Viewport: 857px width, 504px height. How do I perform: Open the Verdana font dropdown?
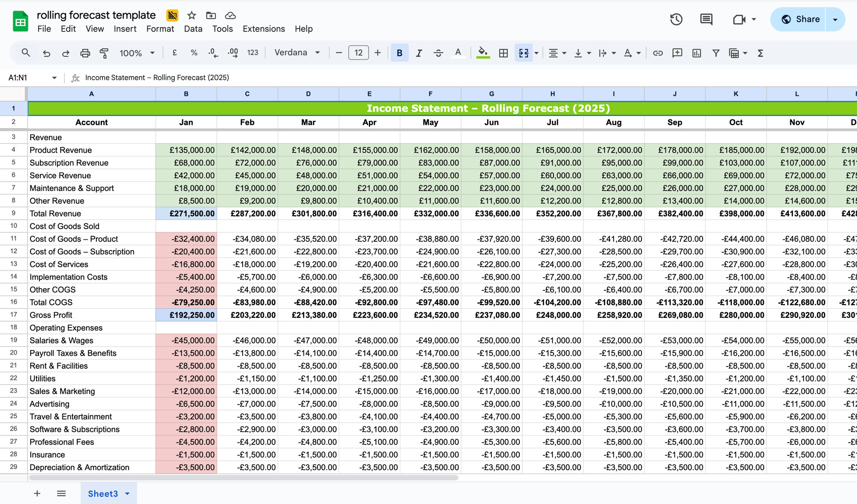point(297,53)
